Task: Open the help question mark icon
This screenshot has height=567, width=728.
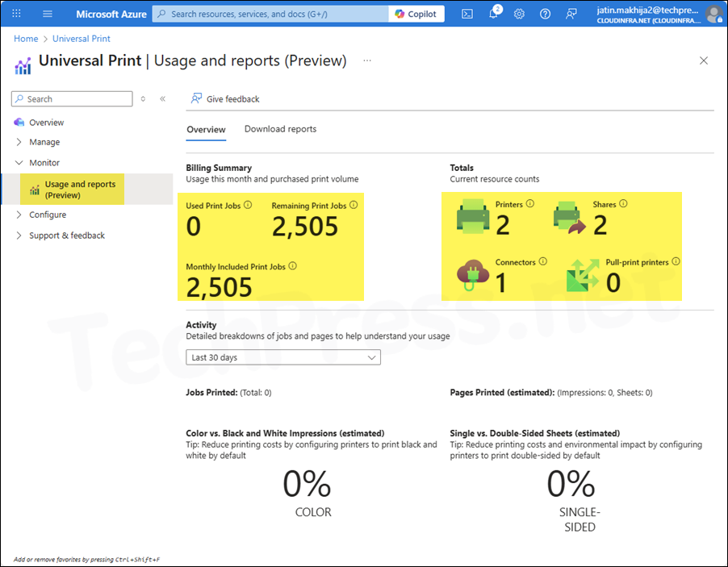Action: (x=545, y=14)
